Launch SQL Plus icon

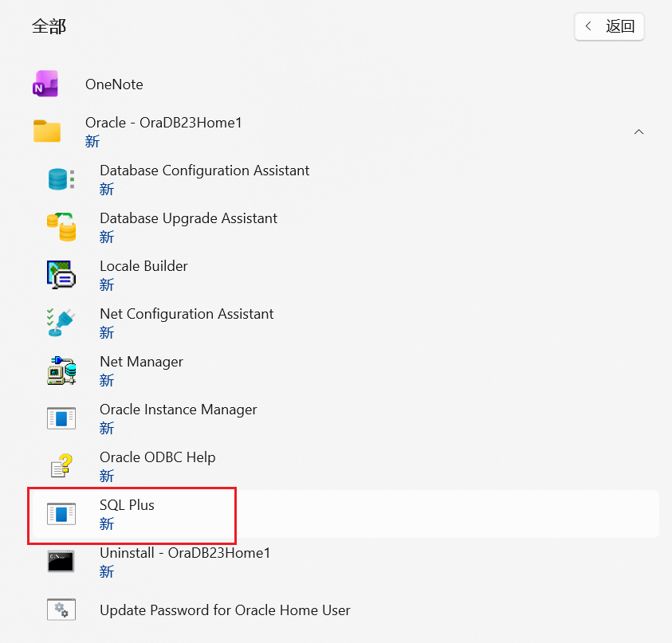[x=61, y=514]
